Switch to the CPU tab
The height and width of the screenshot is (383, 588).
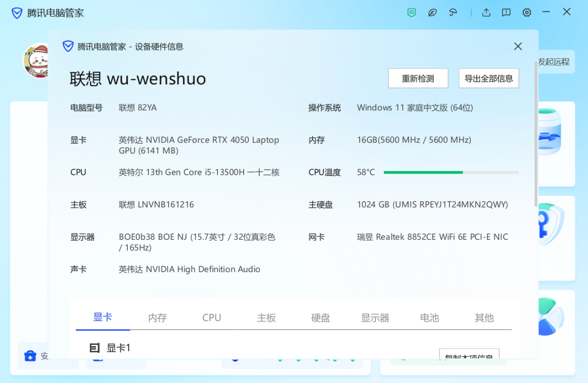[x=212, y=318]
